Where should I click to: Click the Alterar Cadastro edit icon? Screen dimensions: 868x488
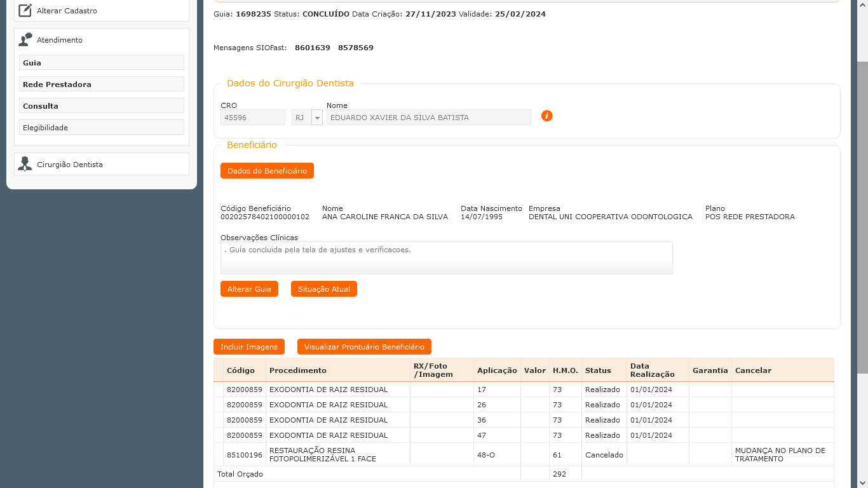[x=25, y=11]
